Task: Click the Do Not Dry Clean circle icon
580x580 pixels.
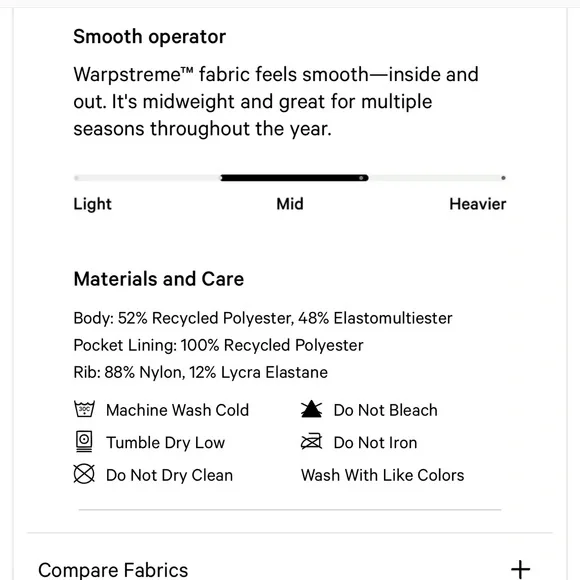Action: coord(84,474)
